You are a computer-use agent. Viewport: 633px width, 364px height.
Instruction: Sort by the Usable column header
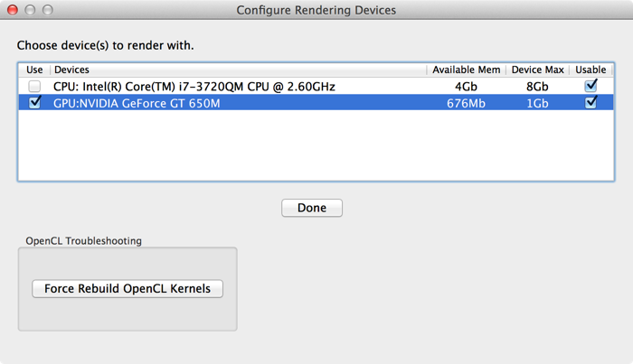coord(590,70)
